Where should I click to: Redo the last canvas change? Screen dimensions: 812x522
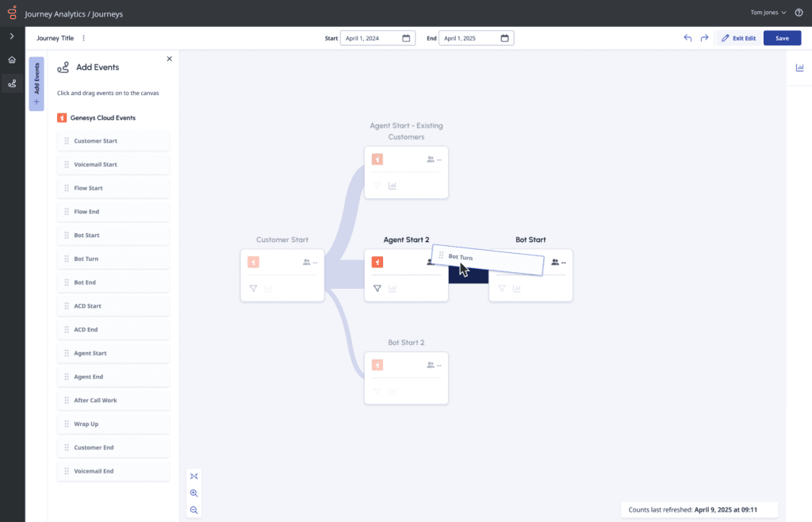pos(705,37)
